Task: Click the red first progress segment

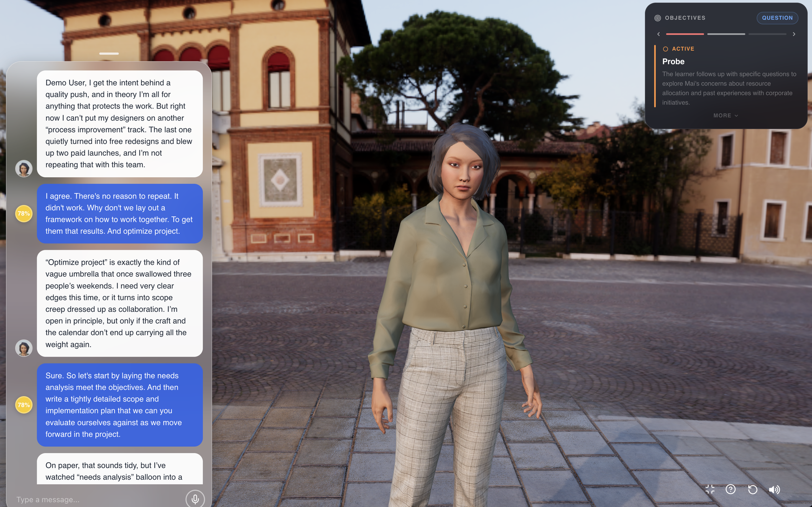Action: click(685, 34)
